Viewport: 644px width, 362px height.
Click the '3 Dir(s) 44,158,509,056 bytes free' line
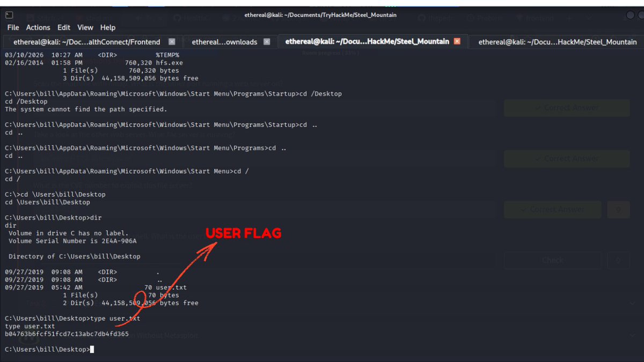tap(130, 78)
